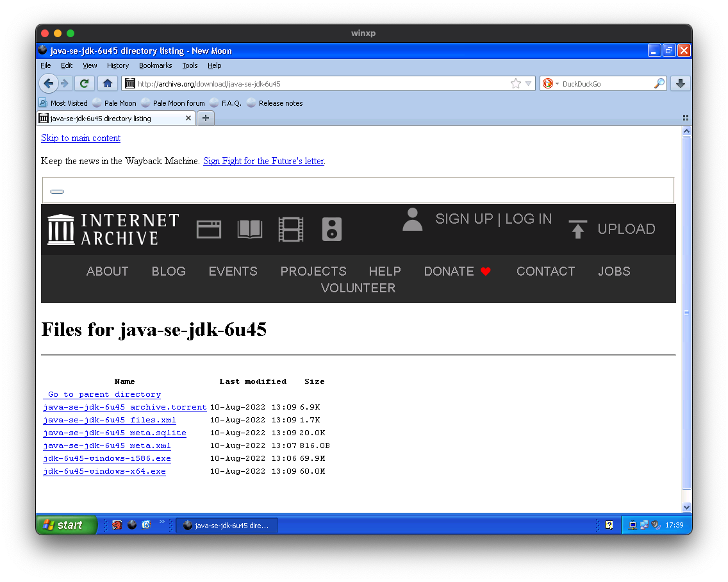
Task: Click the upload arrow icon
Action: [577, 229]
